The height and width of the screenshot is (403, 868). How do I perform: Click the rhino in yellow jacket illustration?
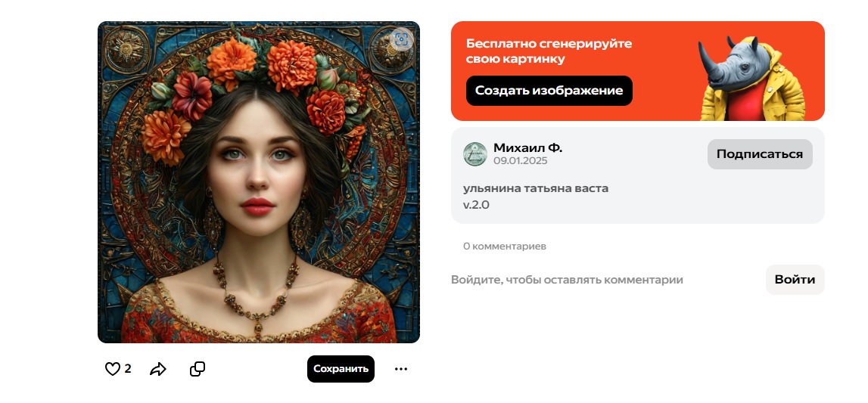click(751, 78)
